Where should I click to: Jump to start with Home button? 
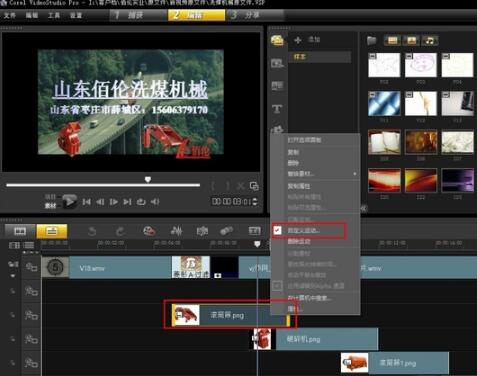(86, 202)
